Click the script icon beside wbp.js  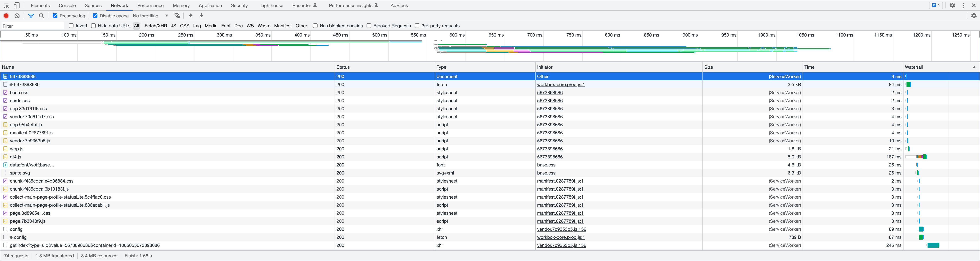(x=5, y=149)
